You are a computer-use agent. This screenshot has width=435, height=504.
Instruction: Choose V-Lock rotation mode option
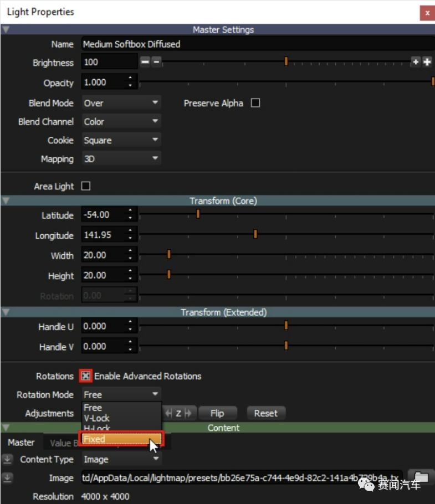[97, 418]
